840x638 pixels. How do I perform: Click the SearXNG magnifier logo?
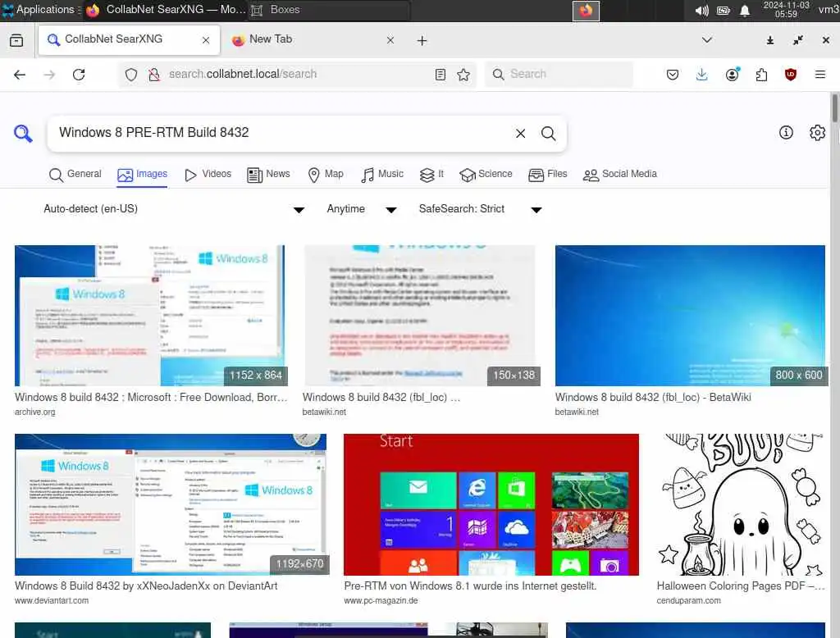click(23, 133)
